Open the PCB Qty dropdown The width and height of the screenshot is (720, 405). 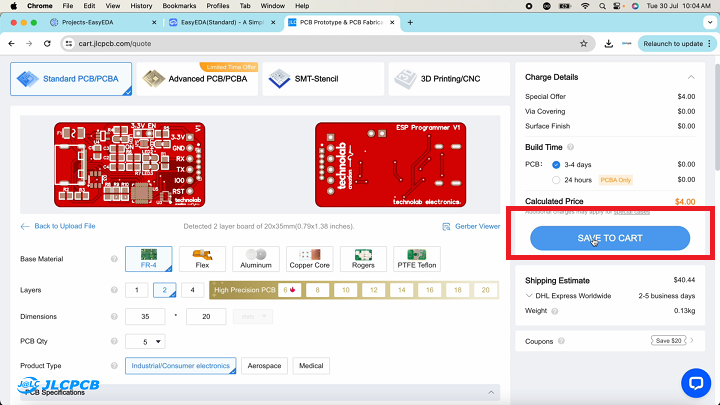(x=145, y=342)
